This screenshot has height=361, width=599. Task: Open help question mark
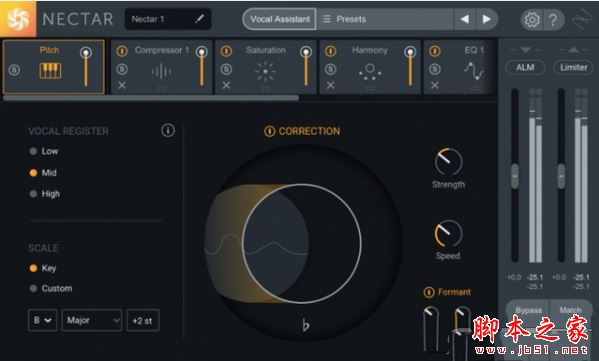[x=552, y=19]
